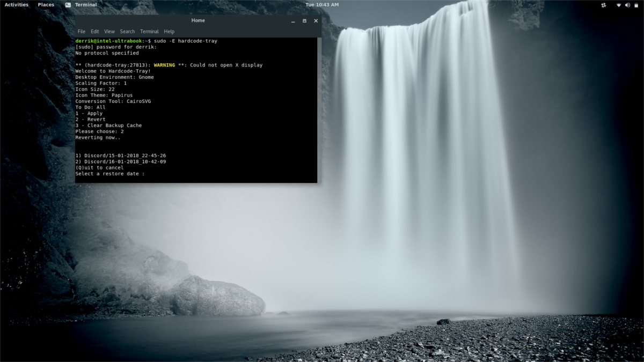Click the "3 - Clear Backup Cache" line
Screen dimensions: 644x362
(x=108, y=125)
